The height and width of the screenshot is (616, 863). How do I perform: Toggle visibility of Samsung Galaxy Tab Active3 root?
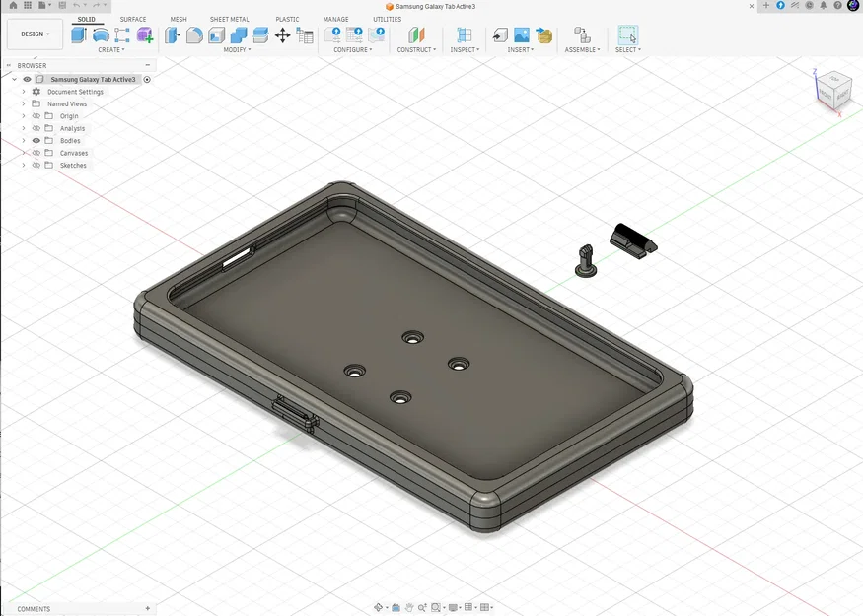click(27, 79)
